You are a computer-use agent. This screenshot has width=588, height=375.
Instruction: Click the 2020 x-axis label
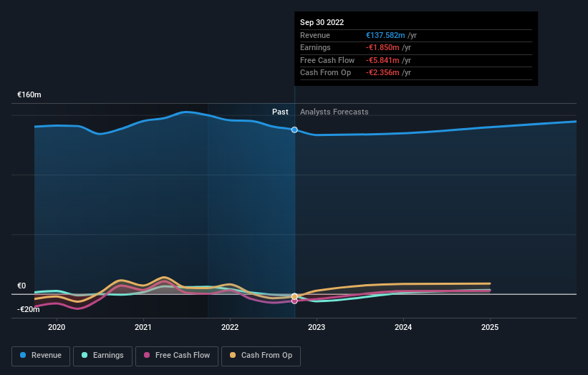point(57,328)
